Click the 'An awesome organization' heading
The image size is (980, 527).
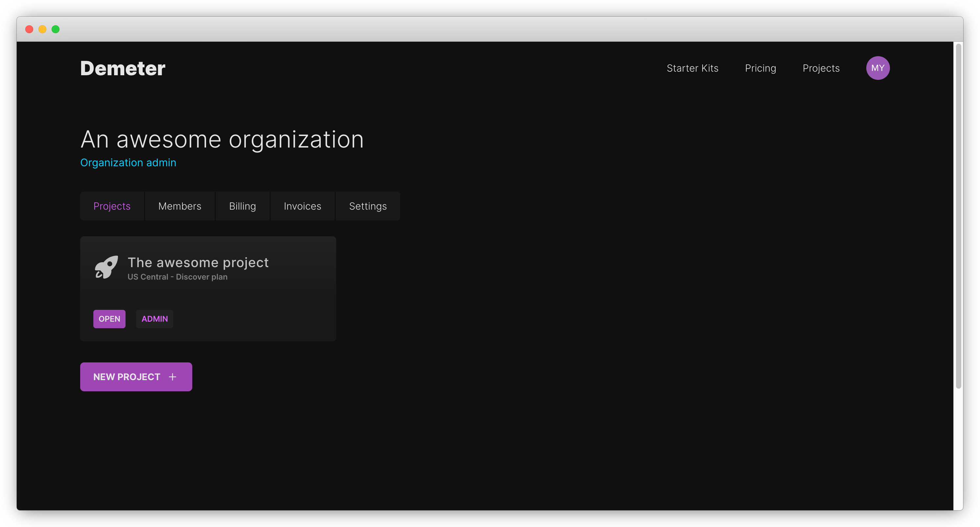click(x=222, y=140)
